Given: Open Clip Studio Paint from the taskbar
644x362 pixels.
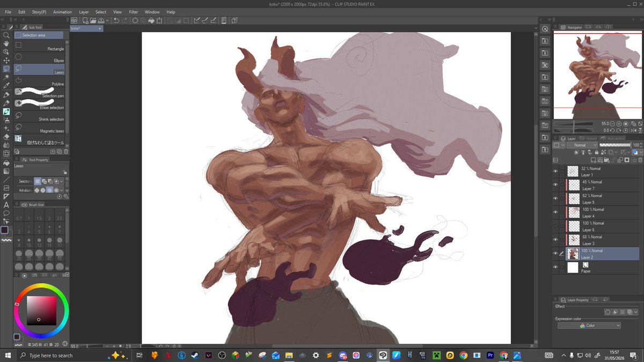Looking at the screenshot, I should point(383,355).
